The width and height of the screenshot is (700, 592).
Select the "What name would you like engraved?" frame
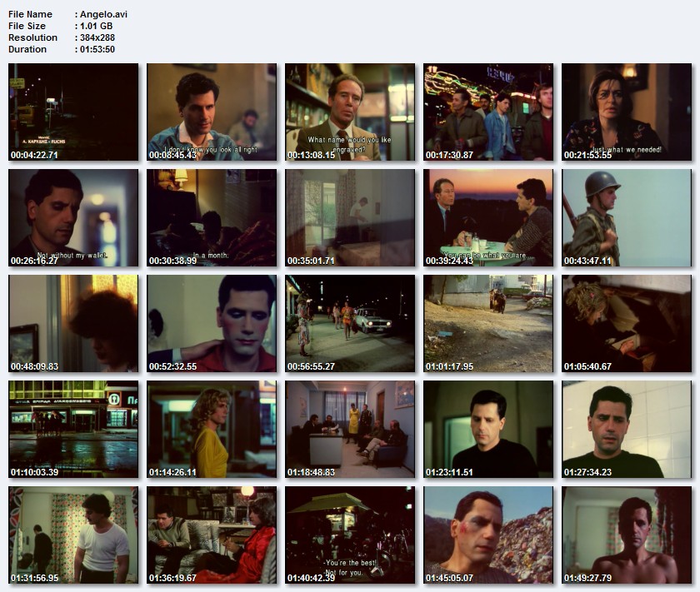(x=350, y=112)
